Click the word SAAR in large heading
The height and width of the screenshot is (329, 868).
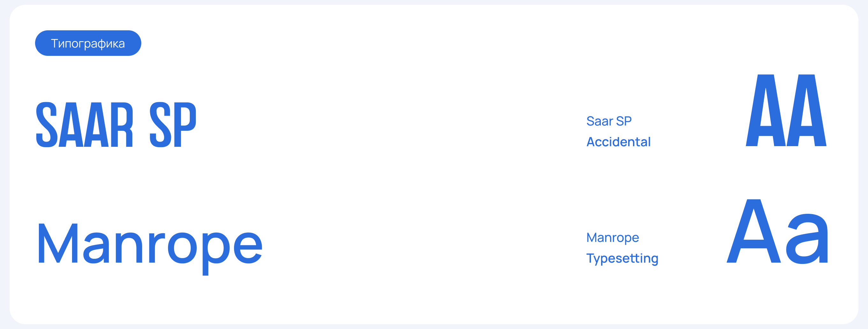coord(84,124)
